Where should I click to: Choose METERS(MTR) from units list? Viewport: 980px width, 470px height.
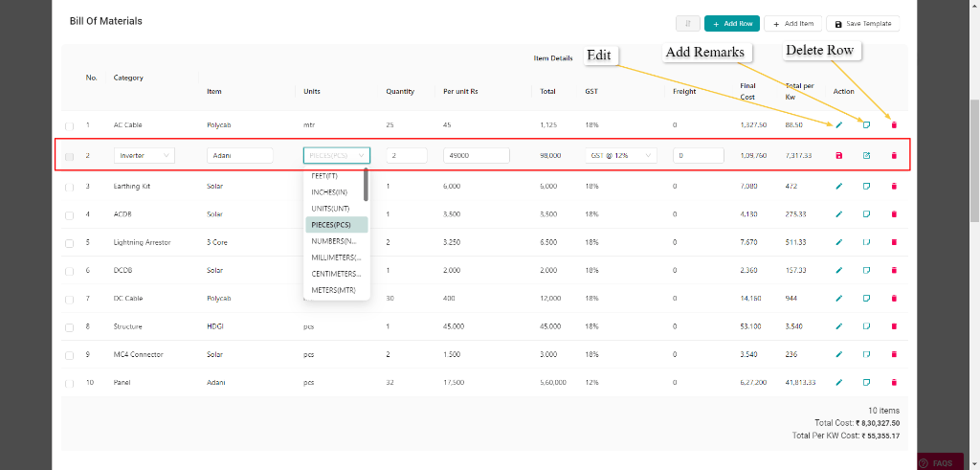pyautogui.click(x=332, y=290)
